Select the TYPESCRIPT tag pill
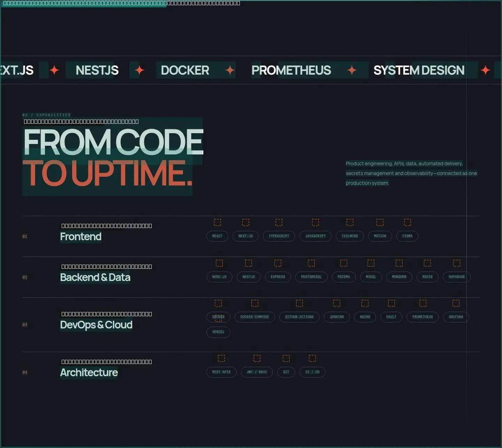The image size is (502, 448). (279, 236)
